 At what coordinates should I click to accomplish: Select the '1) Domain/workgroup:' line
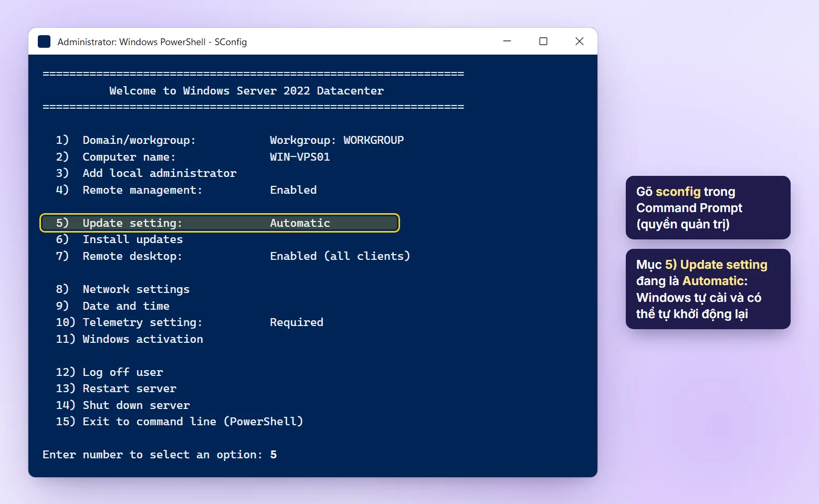tap(126, 140)
